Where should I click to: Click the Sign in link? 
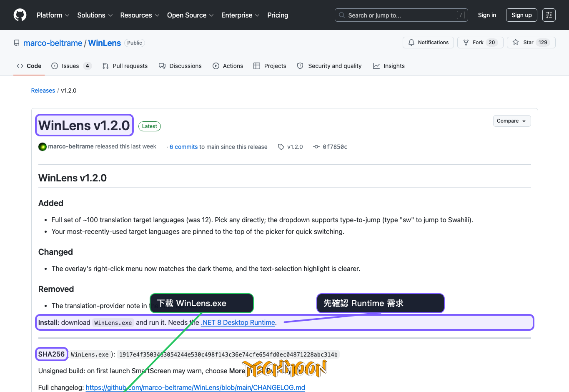pyautogui.click(x=487, y=15)
